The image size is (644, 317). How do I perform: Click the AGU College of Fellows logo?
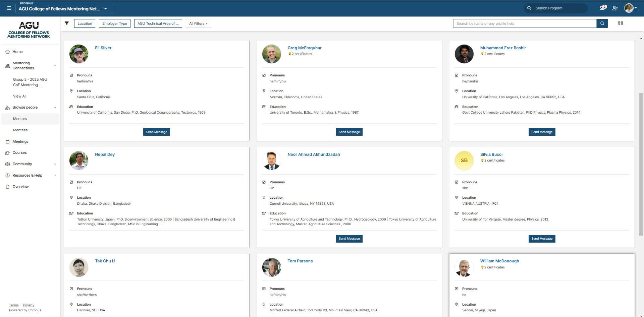point(29,30)
